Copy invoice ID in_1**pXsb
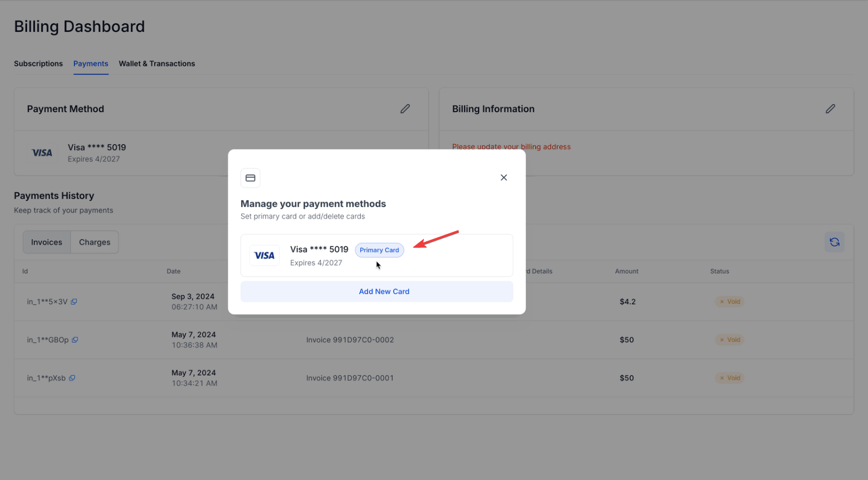 (x=72, y=378)
